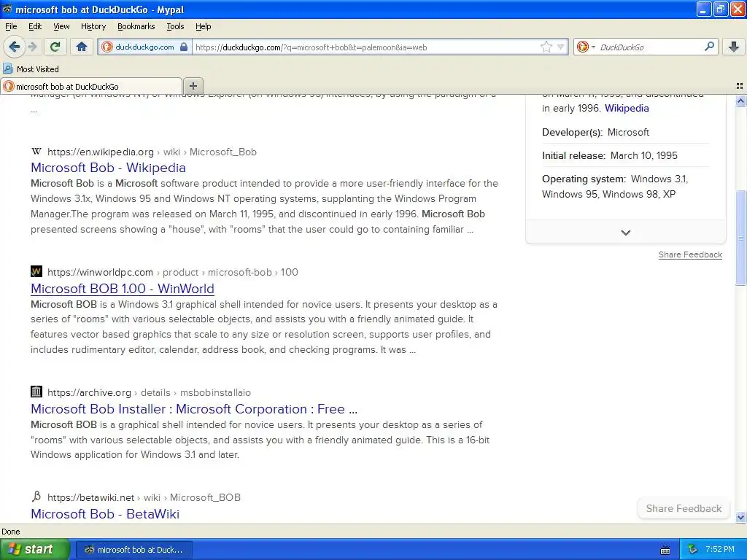Go back with the Back arrow button
Screen dimensions: 747x560
point(15,47)
